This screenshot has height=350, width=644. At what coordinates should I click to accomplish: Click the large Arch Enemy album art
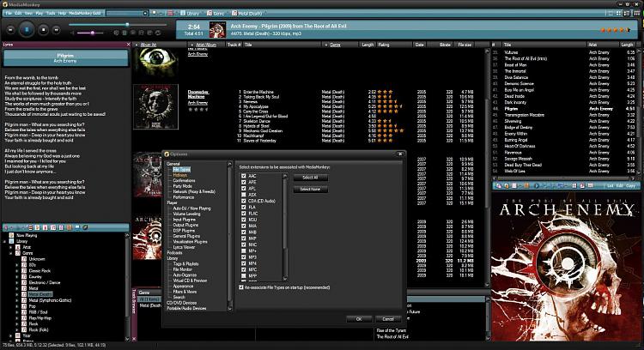point(565,266)
